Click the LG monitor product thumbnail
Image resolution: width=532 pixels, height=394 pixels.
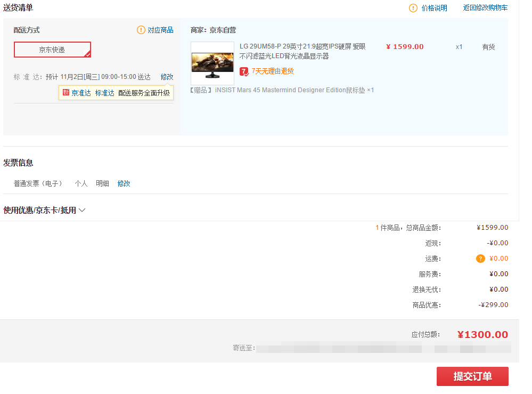(212, 63)
